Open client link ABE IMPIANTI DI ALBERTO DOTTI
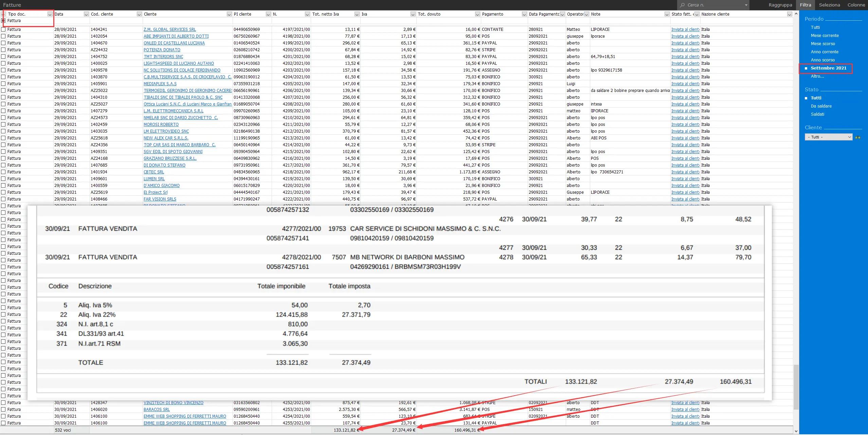868x435 pixels. 176,36
